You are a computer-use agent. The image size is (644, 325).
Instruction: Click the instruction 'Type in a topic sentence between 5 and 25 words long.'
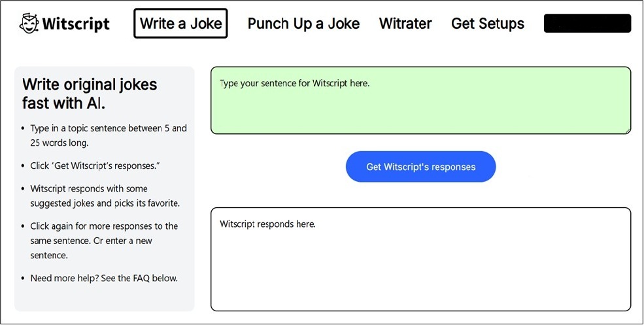tap(109, 135)
